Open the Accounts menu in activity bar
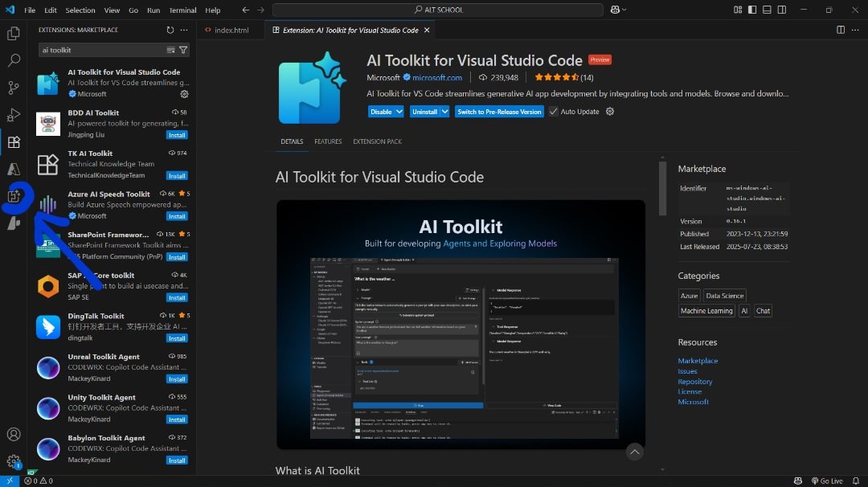The image size is (868, 487). point(14,435)
